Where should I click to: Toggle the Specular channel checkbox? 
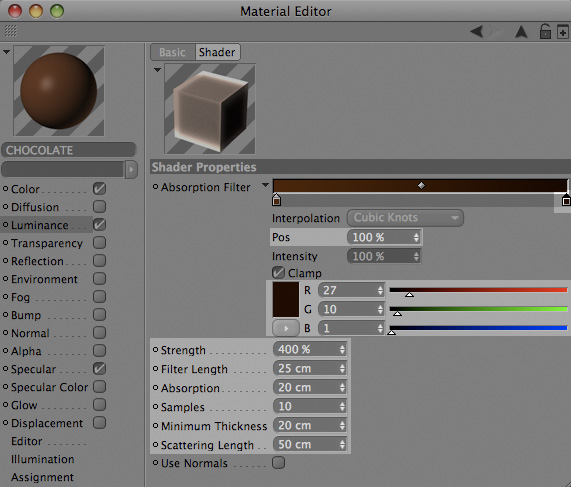click(x=99, y=369)
